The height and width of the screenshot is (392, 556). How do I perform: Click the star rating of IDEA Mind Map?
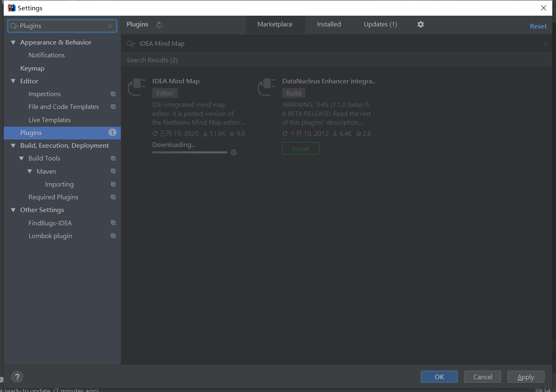click(237, 134)
